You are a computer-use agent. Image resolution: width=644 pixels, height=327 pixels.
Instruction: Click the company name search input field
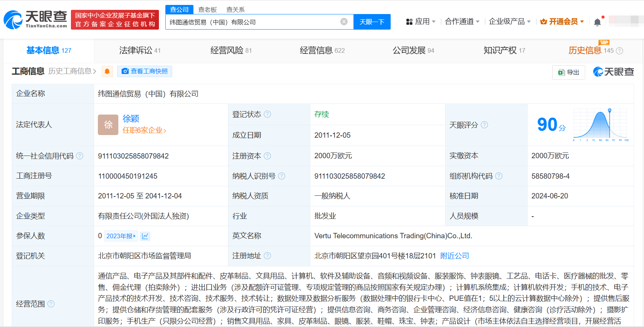pos(252,22)
